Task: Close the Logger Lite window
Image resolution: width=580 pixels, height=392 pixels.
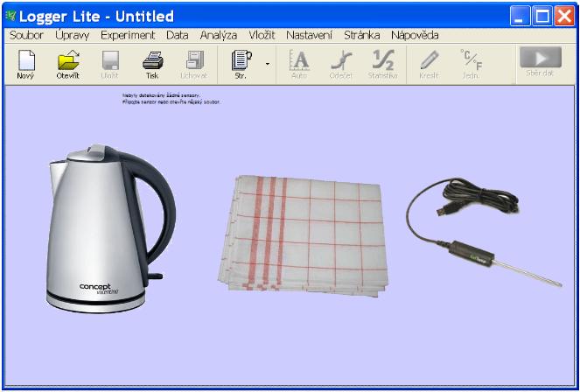Action: pos(564,16)
